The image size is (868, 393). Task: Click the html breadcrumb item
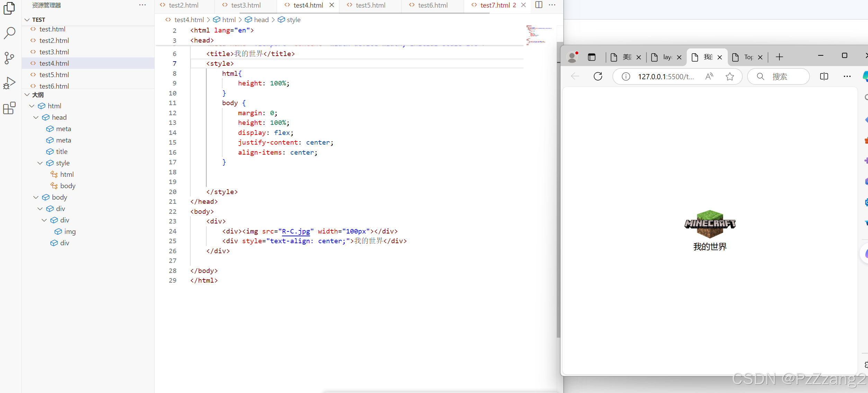[224, 20]
